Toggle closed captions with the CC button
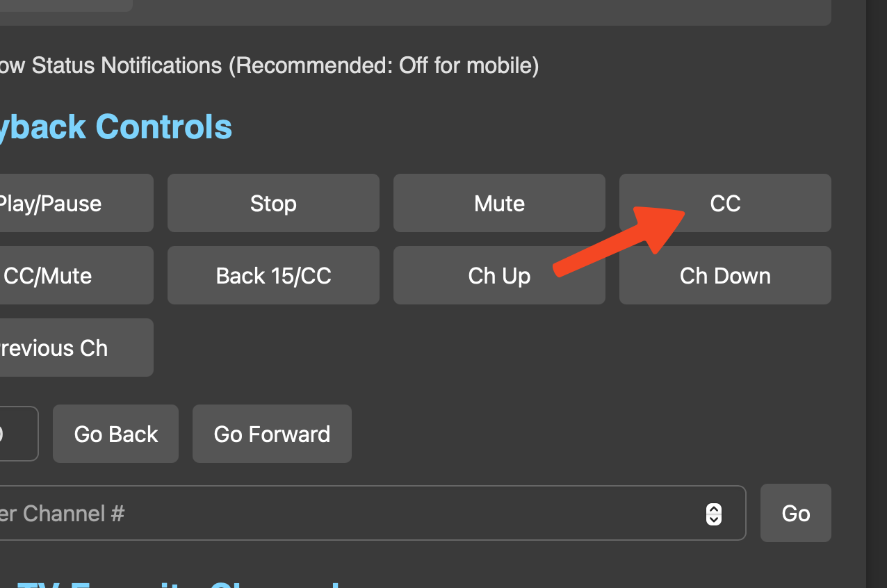887x588 pixels. [x=725, y=203]
